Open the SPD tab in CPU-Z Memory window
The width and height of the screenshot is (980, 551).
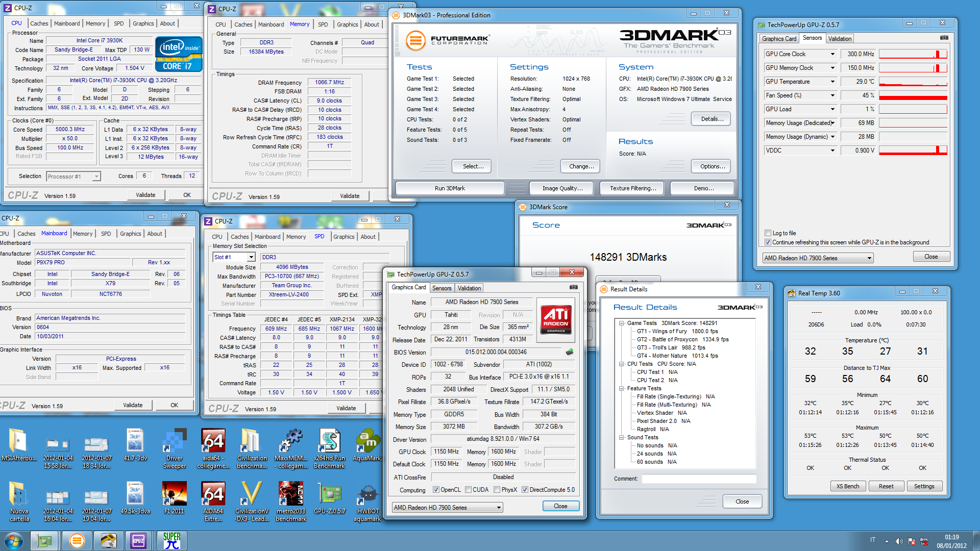click(323, 24)
